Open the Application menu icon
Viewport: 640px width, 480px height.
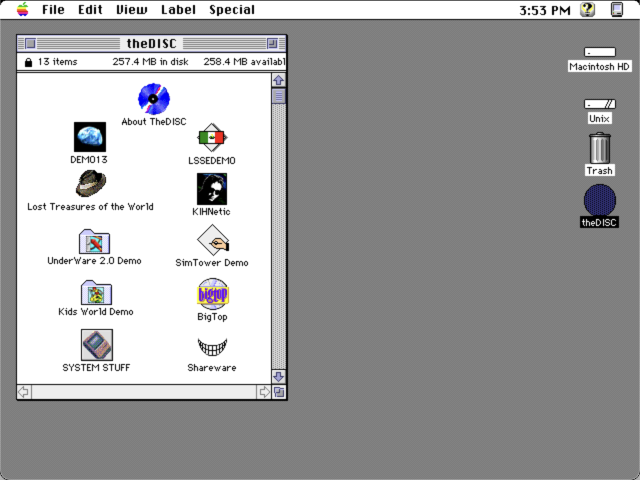(617, 9)
